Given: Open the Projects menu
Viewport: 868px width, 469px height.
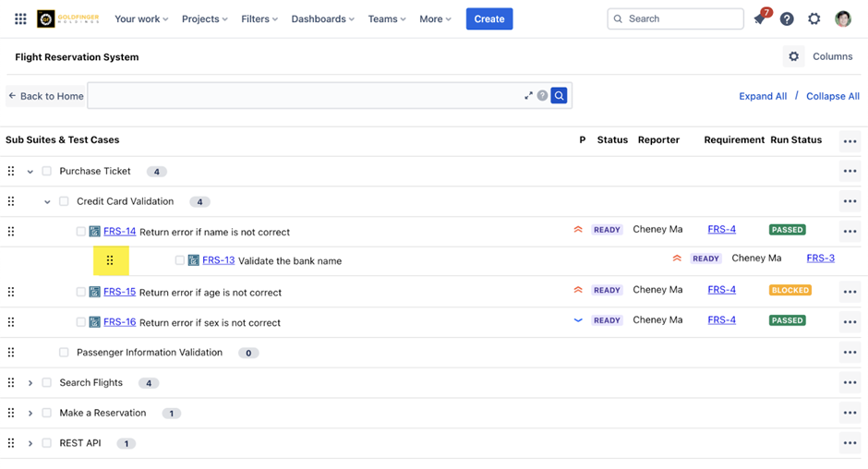Looking at the screenshot, I should coord(204,18).
